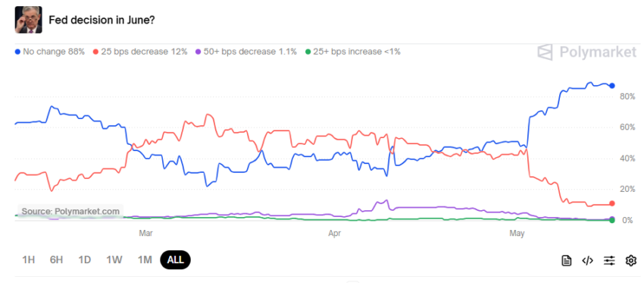The height and width of the screenshot is (283, 644).
Task: Open the chart filter sliders icon
Action: point(609,260)
